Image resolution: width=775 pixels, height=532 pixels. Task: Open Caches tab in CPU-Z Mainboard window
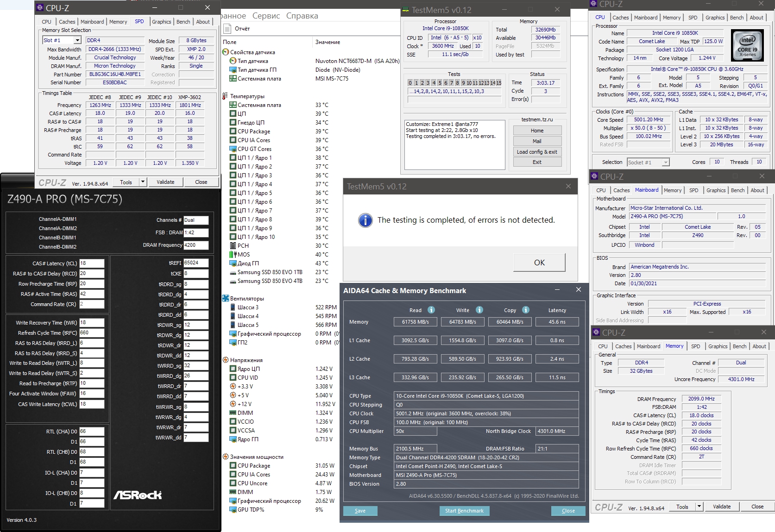621,190
